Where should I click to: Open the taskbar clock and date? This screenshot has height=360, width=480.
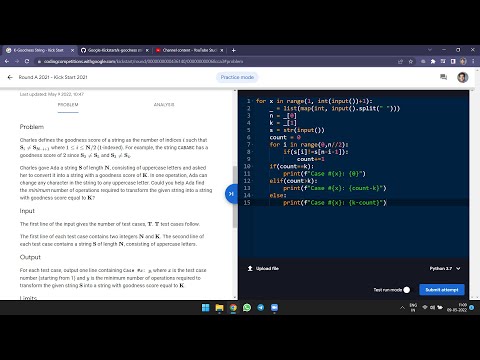(x=457, y=307)
